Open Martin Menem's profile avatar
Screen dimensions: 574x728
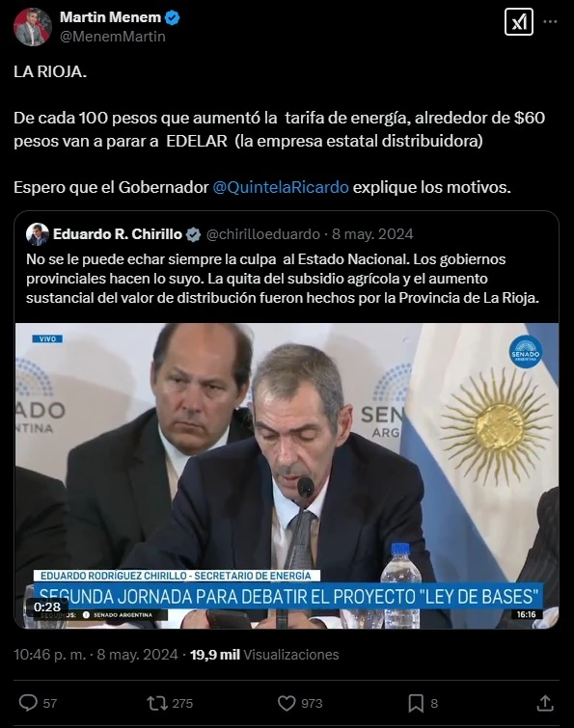(33, 26)
